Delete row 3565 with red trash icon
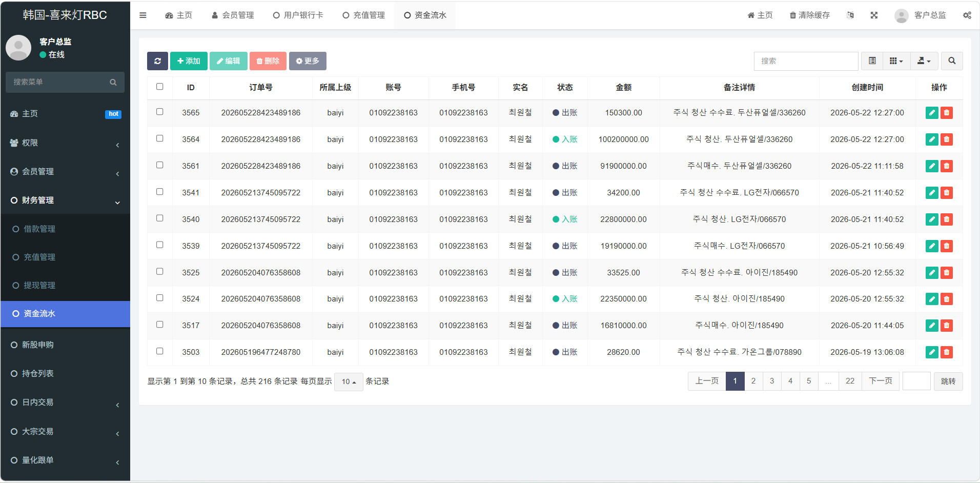 [x=947, y=113]
